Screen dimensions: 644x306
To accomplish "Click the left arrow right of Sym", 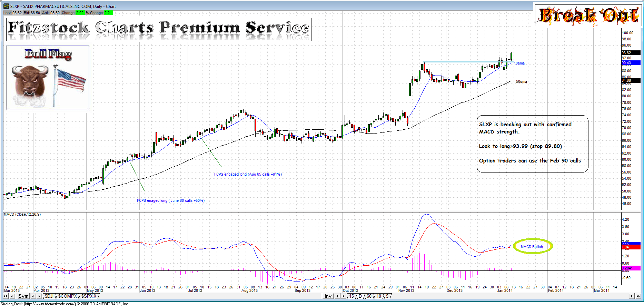I will click(x=33, y=296).
